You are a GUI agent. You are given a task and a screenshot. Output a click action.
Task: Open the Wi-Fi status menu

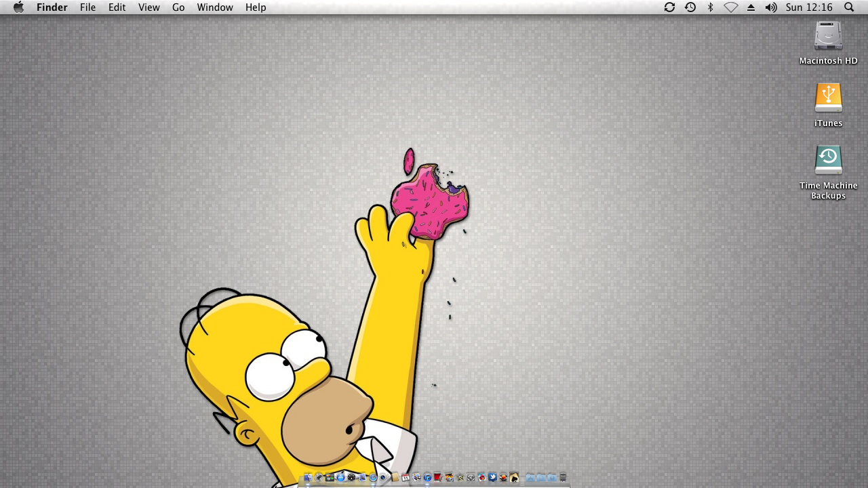(730, 7)
